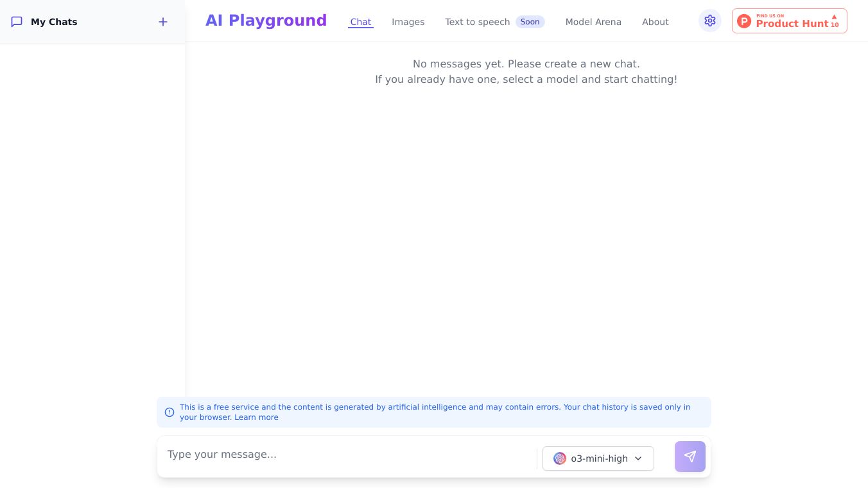This screenshot has width=868, height=488.
Task: Open the o3-mini-high model dropdown
Action: click(x=598, y=458)
